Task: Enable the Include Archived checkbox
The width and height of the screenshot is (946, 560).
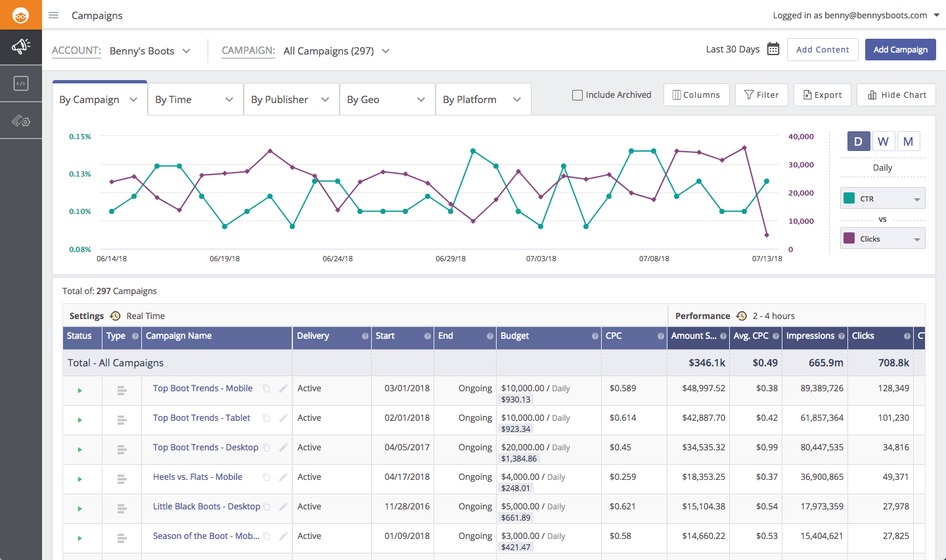Action: [577, 95]
